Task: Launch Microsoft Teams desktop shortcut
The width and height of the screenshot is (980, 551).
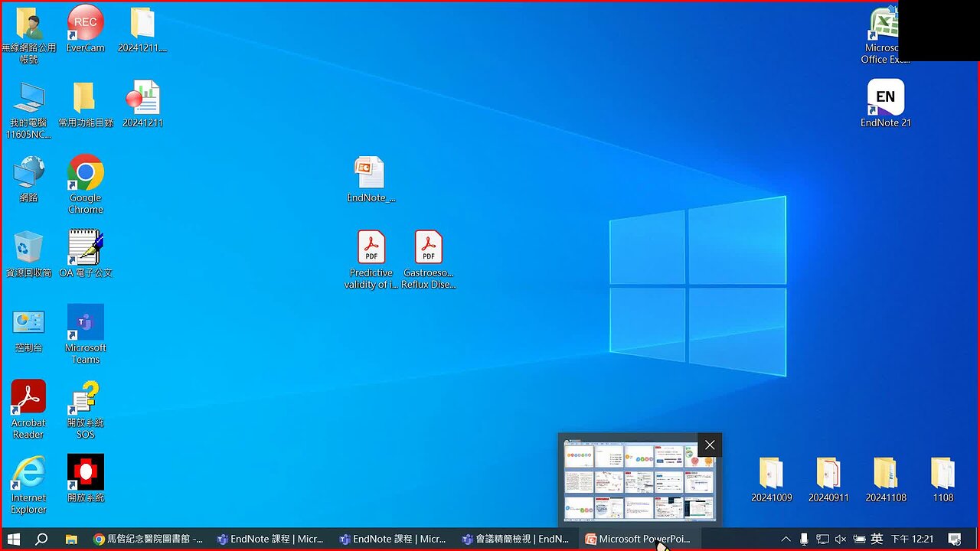Action: point(85,334)
